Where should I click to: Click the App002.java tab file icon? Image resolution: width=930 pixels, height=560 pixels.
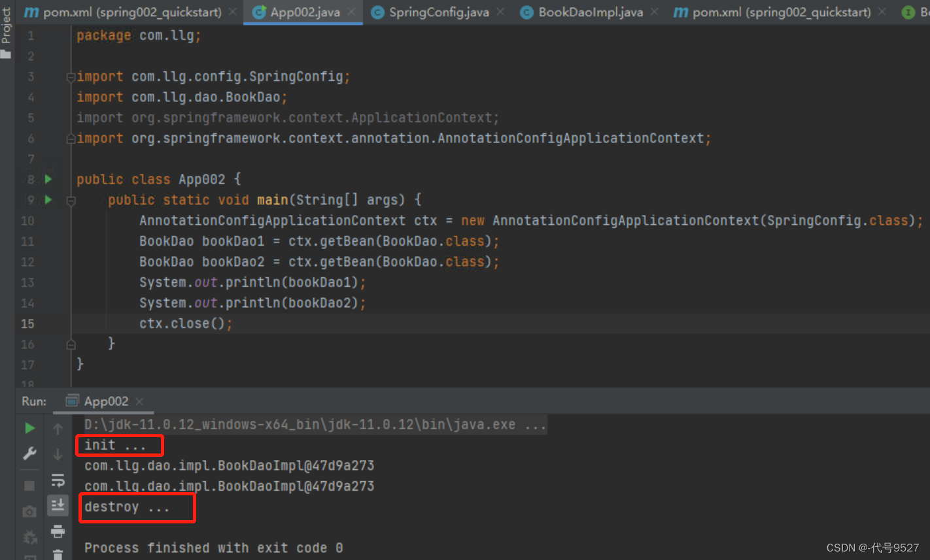point(259,12)
